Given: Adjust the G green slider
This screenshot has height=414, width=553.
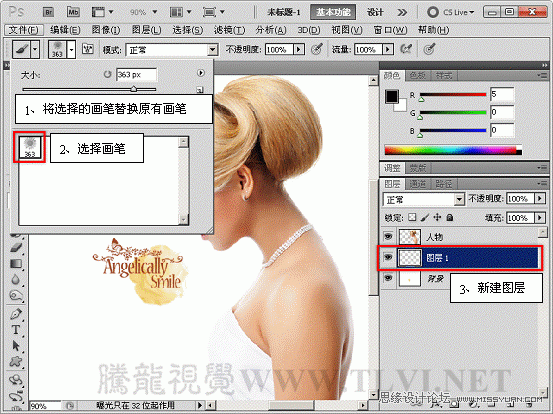Looking at the screenshot, I should coord(420,117).
